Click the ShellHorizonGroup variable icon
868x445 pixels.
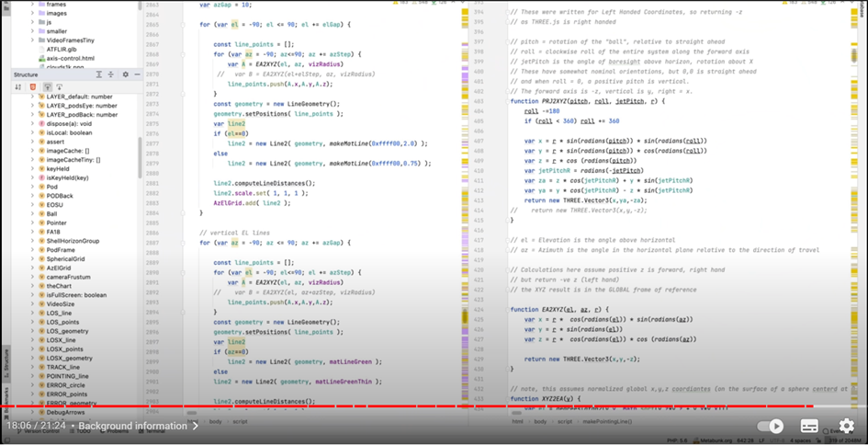tap(41, 241)
